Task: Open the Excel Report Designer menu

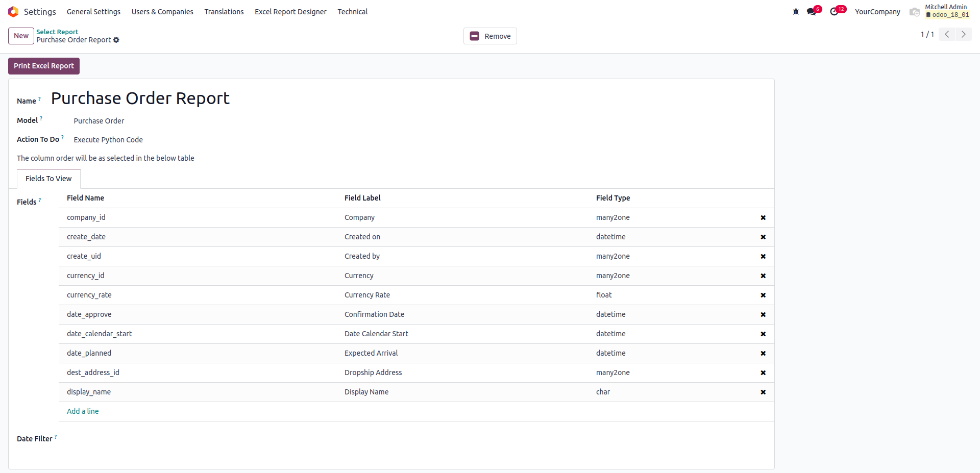Action: tap(290, 12)
